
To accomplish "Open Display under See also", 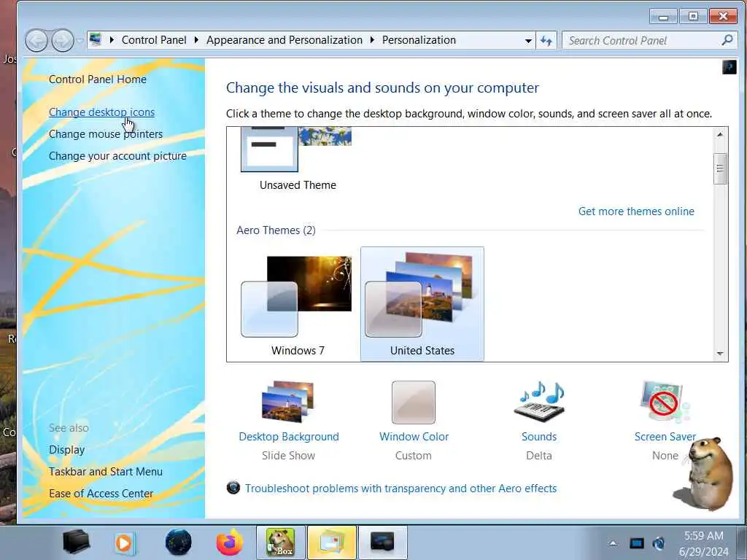I will pos(66,449).
